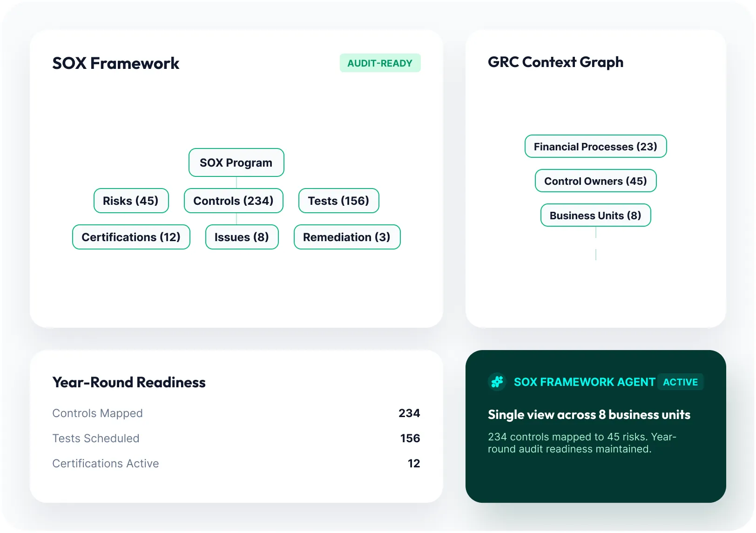Select the SOX Program node
This screenshot has height=533, width=756.
click(x=236, y=162)
